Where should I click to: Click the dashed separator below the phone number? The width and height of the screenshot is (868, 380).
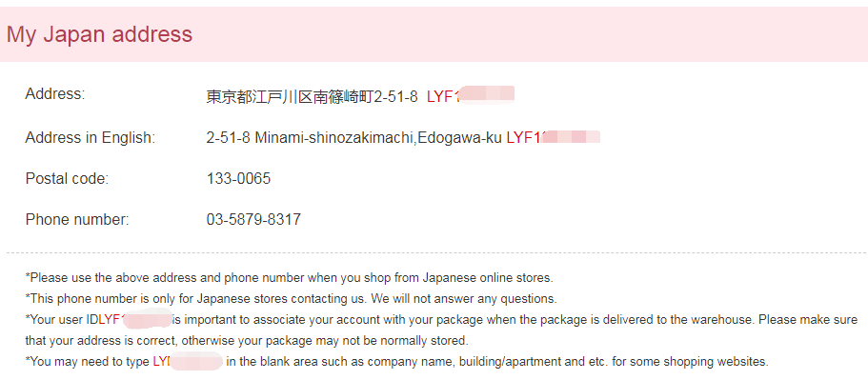436,253
